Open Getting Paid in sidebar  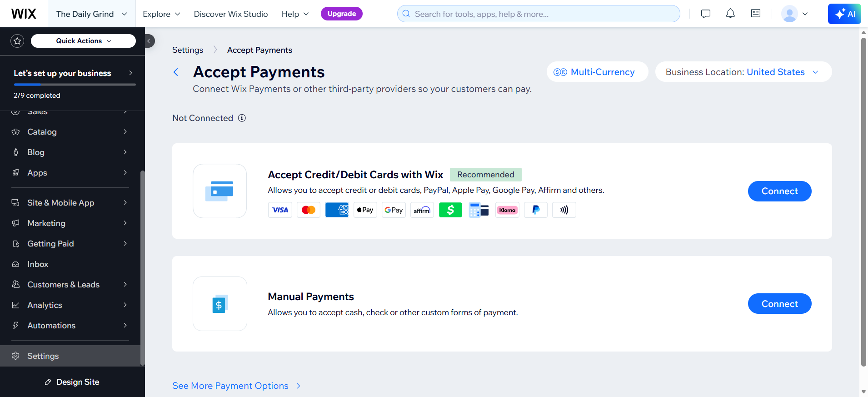click(70, 244)
